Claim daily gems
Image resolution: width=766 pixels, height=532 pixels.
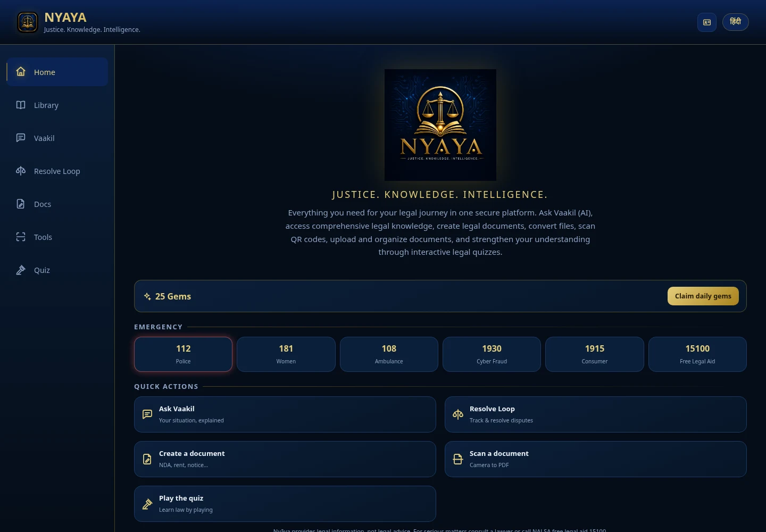pos(703,296)
